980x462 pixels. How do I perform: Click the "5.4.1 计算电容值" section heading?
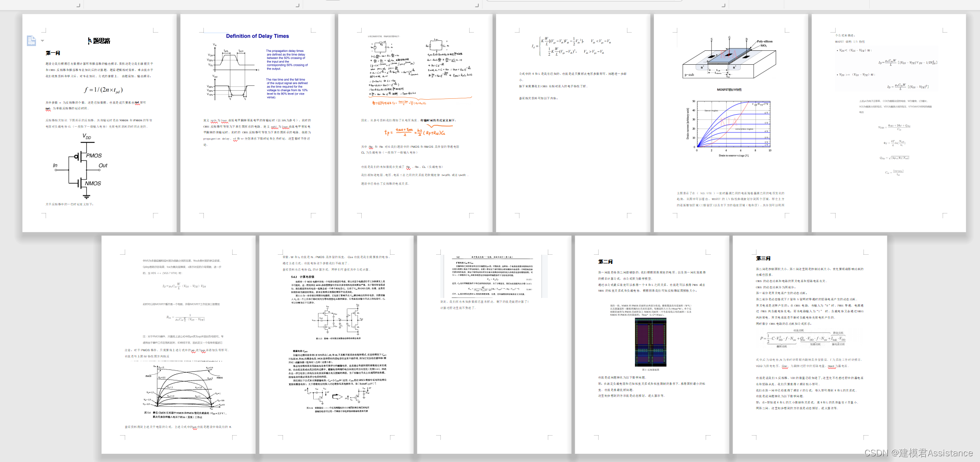point(302,277)
